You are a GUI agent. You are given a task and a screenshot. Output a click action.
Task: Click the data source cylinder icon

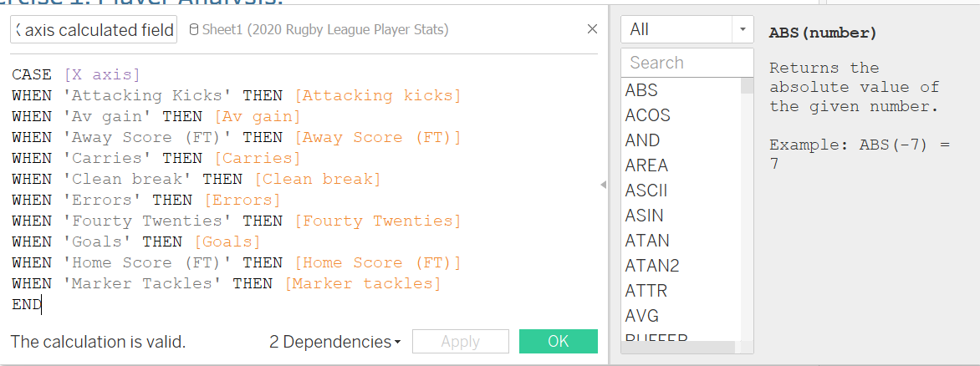pos(195,30)
